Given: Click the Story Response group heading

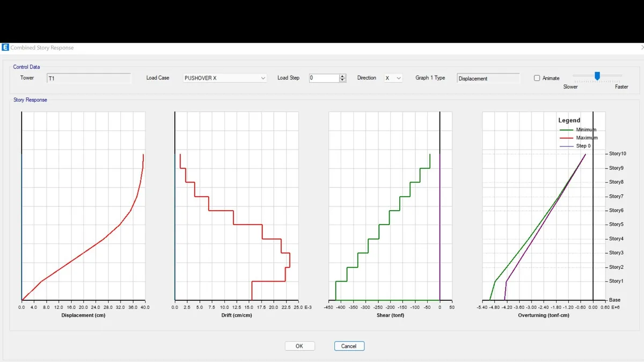Looking at the screenshot, I should [x=30, y=100].
